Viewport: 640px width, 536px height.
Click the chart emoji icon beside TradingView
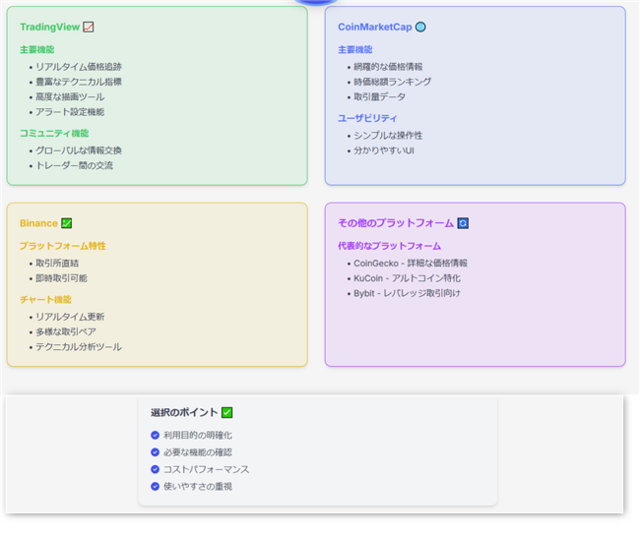[89, 27]
